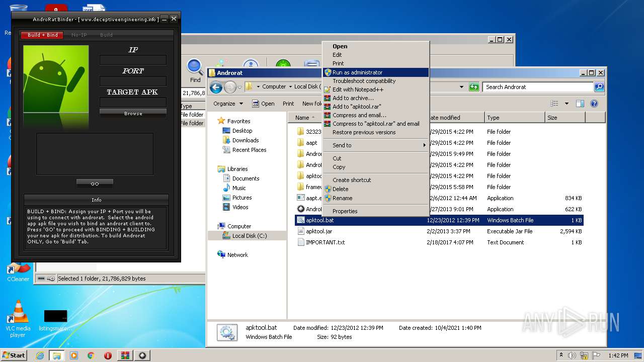Click Restore previous versions entry
The height and width of the screenshot is (362, 644).
point(375,132)
